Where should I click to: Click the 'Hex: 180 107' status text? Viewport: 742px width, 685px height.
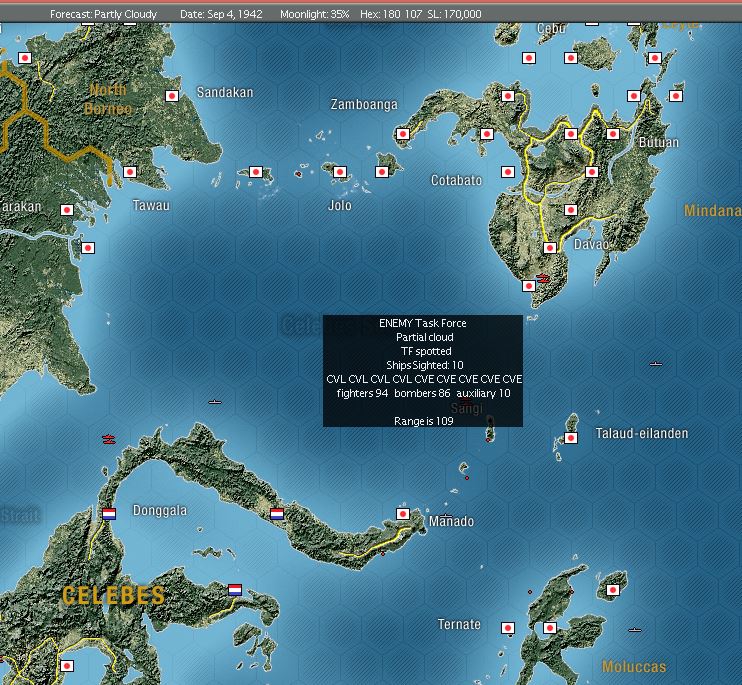click(x=391, y=14)
